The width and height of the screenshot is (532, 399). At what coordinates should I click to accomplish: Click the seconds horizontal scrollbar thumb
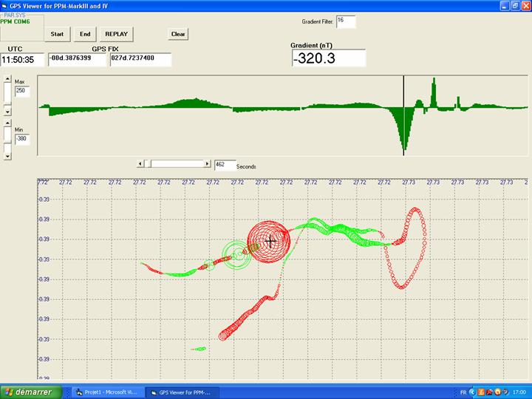(148, 163)
